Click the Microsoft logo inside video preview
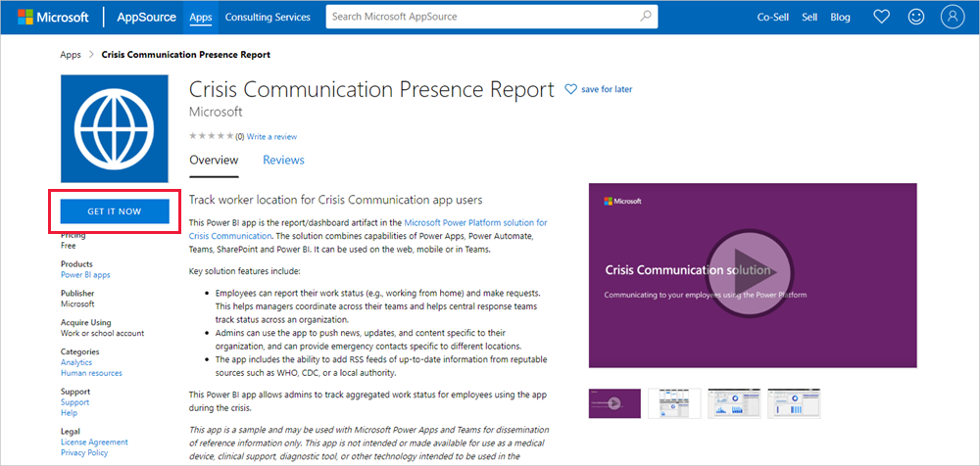 coord(622,201)
